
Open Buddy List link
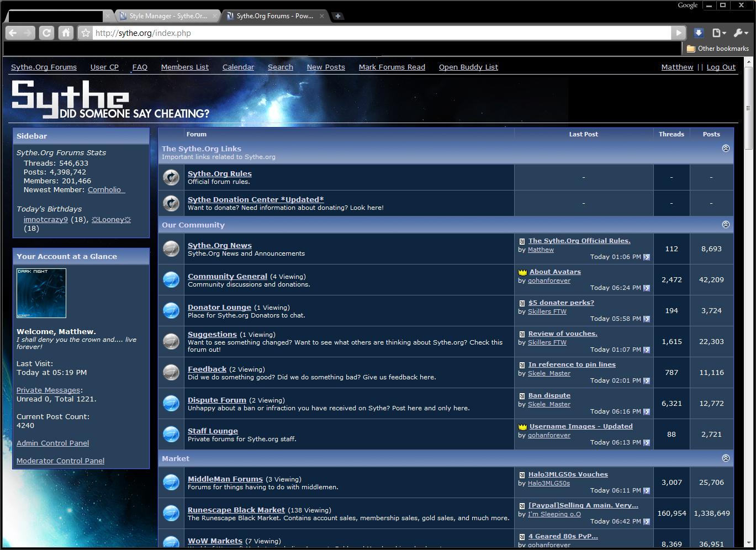468,67
